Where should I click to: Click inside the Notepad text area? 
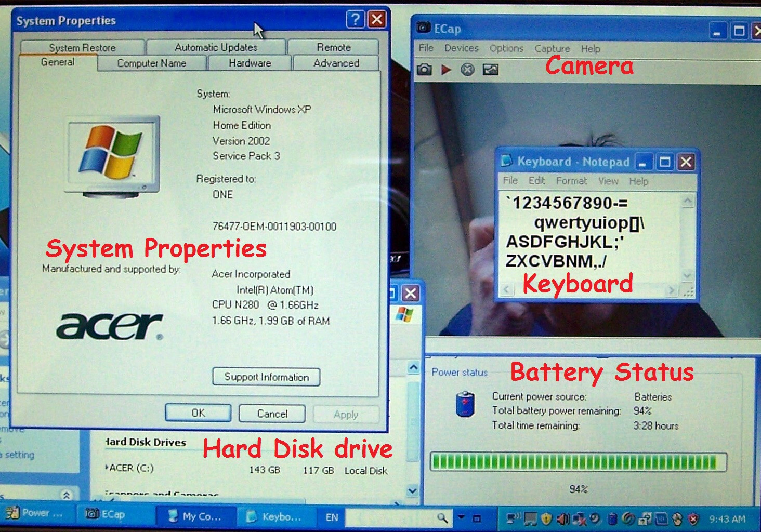coord(591,238)
